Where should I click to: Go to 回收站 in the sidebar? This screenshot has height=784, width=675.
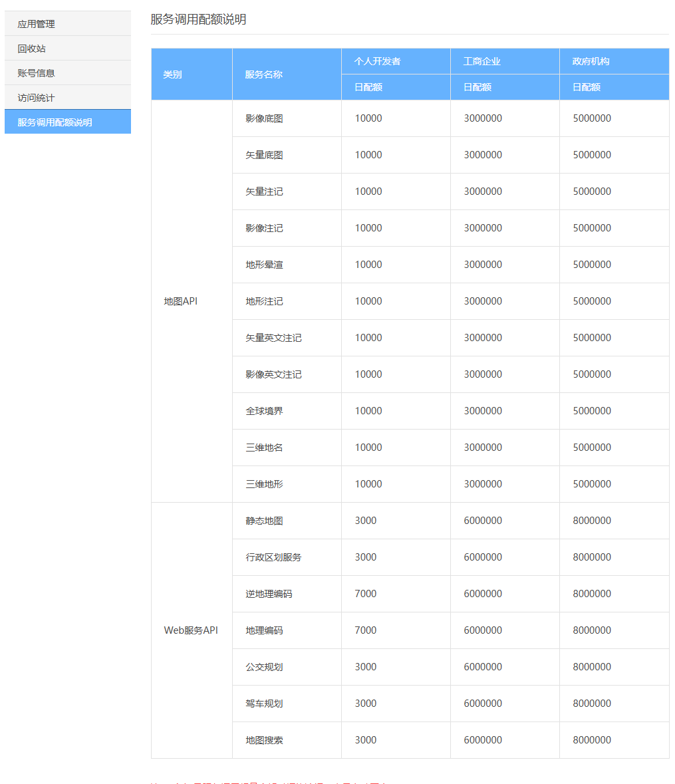click(x=32, y=49)
